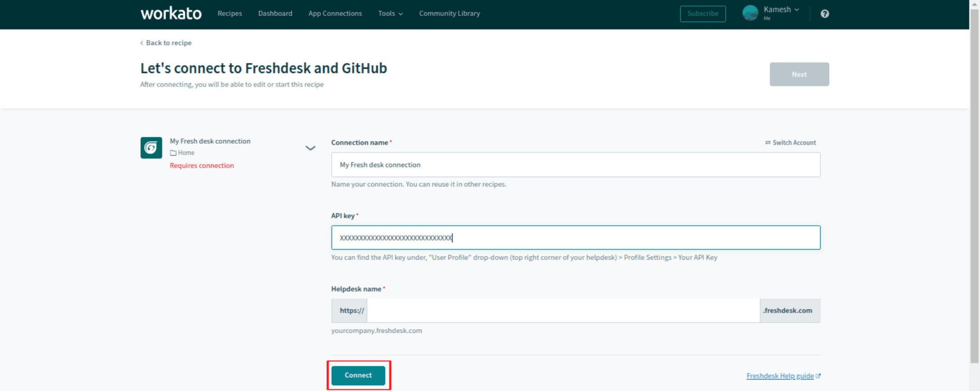
Task: Select My Fresh desk connection entry
Action: tap(210, 141)
